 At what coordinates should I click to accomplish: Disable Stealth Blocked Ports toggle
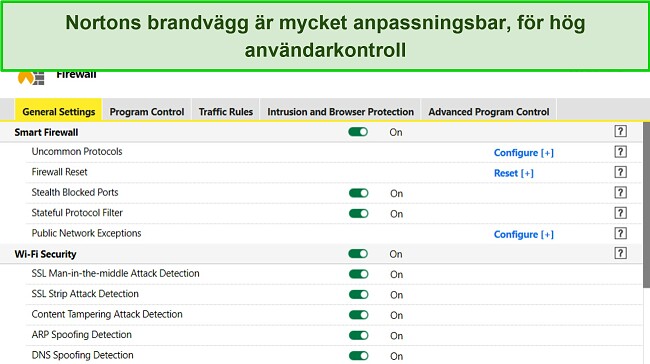pyautogui.click(x=359, y=193)
